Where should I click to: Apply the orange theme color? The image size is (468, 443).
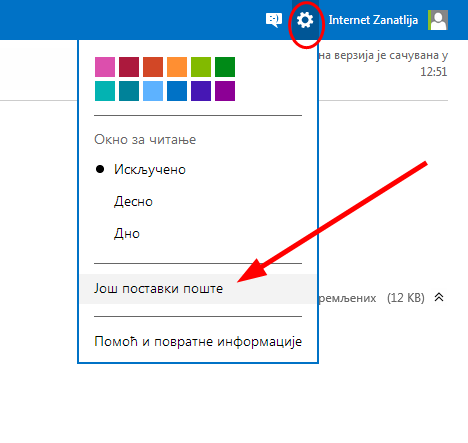pos(177,67)
